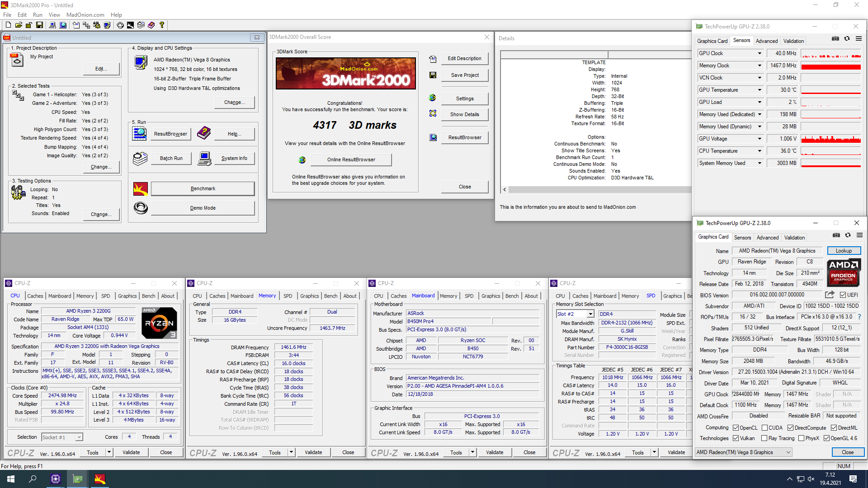868x488 pixels.
Task: Click Show Details in Overall Score dialog
Action: click(464, 114)
